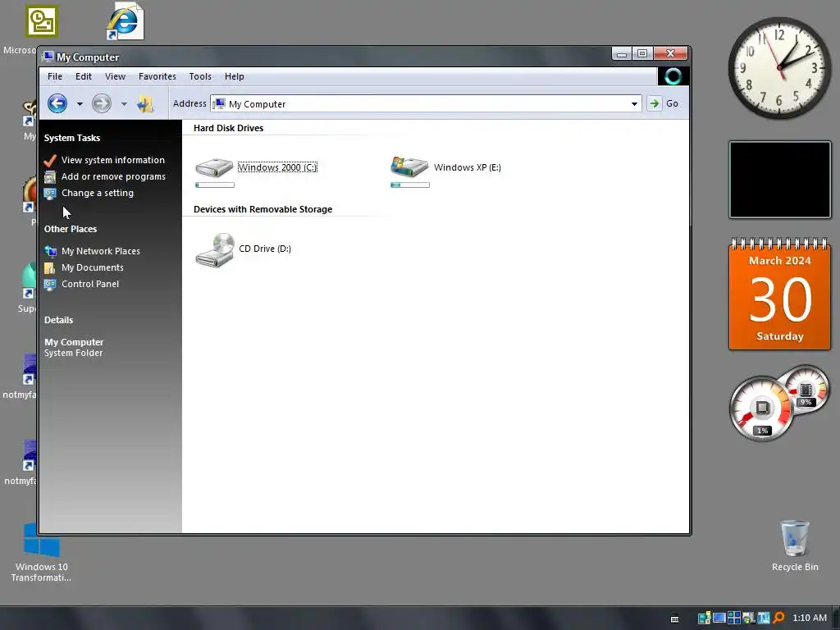Click Devices with Removable Storage header
Image resolution: width=840 pixels, height=630 pixels.
262,209
